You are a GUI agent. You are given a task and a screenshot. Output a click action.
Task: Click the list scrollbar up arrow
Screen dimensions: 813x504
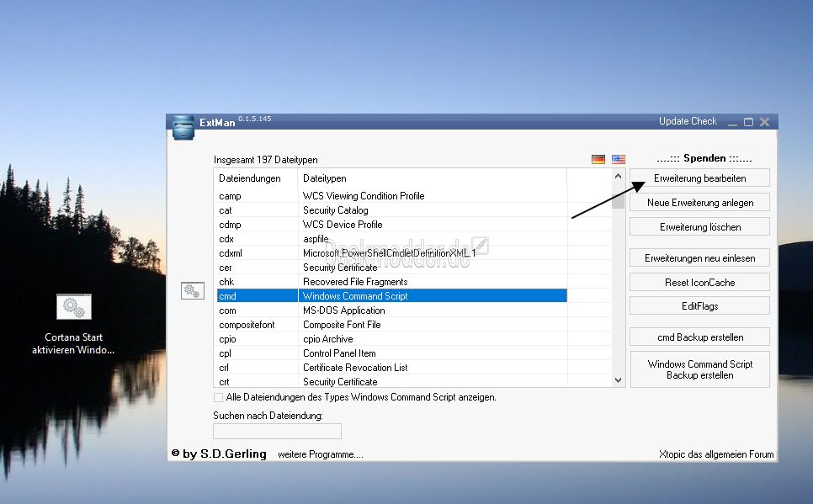click(x=618, y=177)
